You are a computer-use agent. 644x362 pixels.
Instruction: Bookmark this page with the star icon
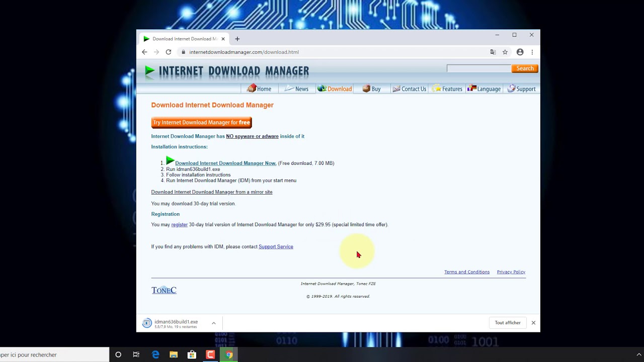click(x=505, y=52)
